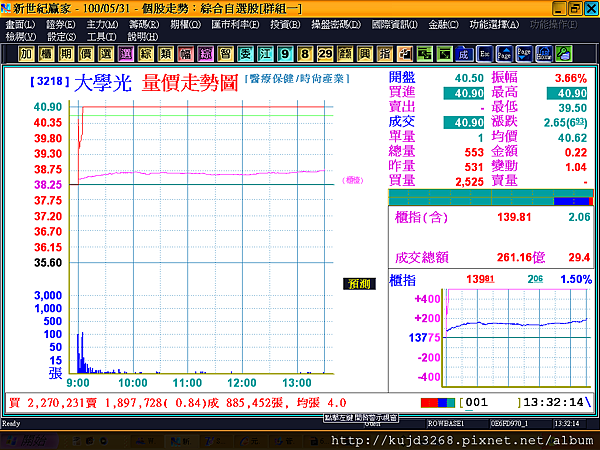The width and height of the screenshot is (600, 450).
Task: Open the 金融(C) menu
Action: [x=443, y=25]
